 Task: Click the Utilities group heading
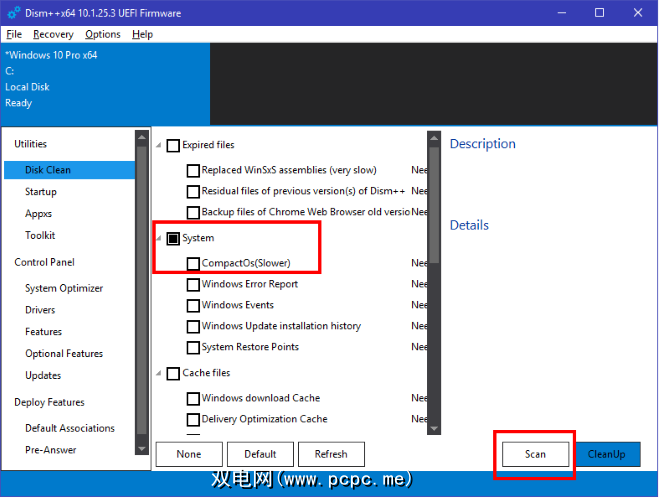point(30,144)
